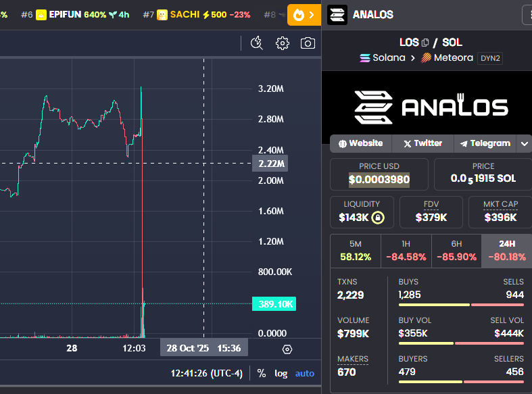Click the VOLUME value $799K

click(353, 334)
